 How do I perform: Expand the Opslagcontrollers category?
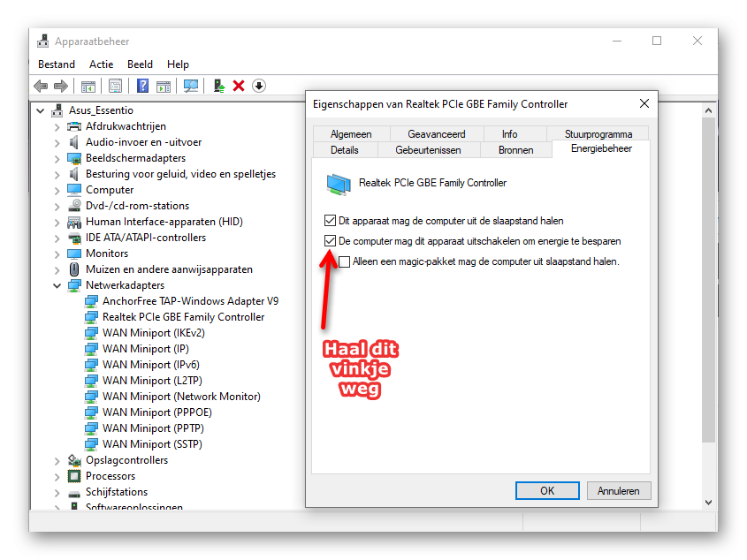click(x=57, y=461)
